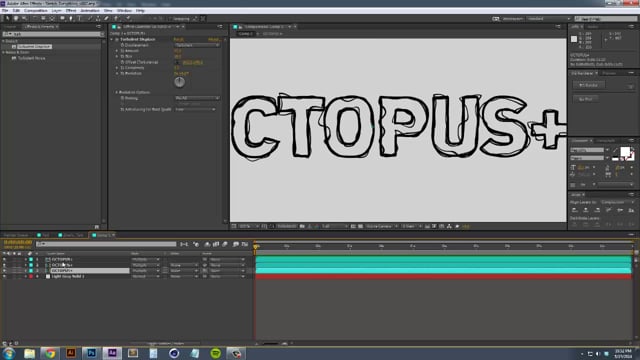Select the Clone Stamp tool

[98, 18]
